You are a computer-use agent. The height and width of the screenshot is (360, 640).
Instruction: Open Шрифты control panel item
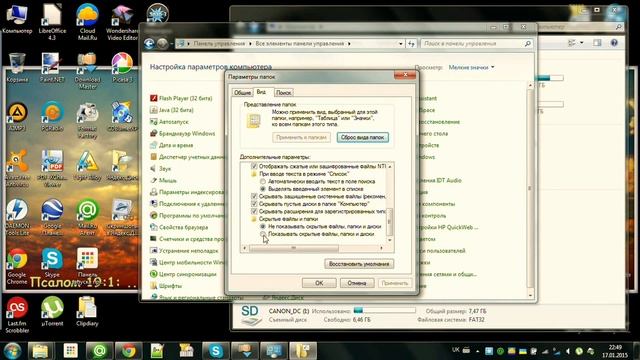166,286
